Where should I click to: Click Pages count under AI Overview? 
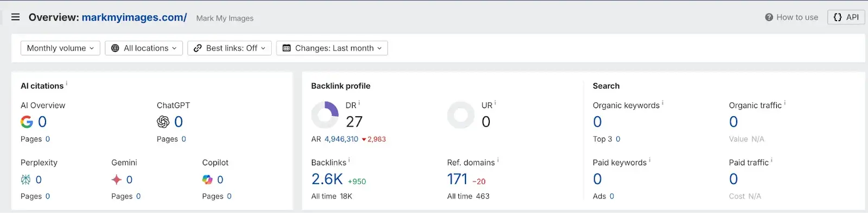coord(48,139)
